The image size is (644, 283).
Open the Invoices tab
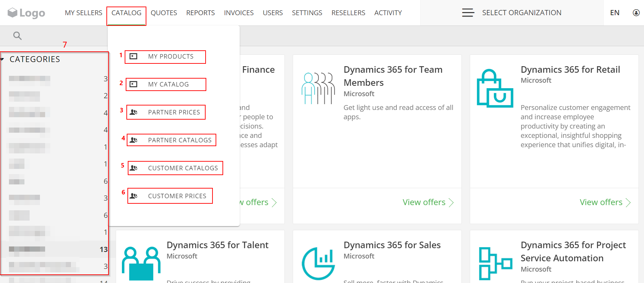tap(239, 13)
